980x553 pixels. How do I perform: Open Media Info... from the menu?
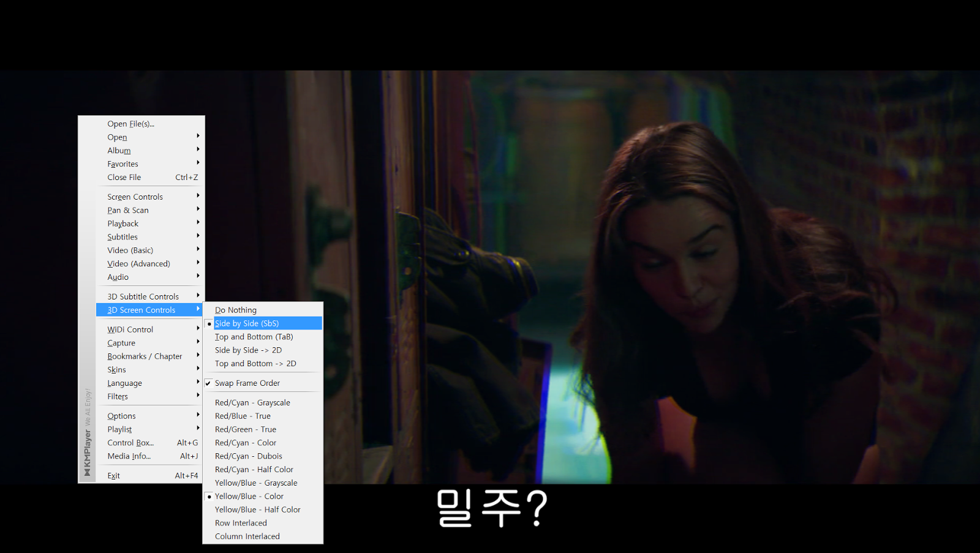point(149,456)
